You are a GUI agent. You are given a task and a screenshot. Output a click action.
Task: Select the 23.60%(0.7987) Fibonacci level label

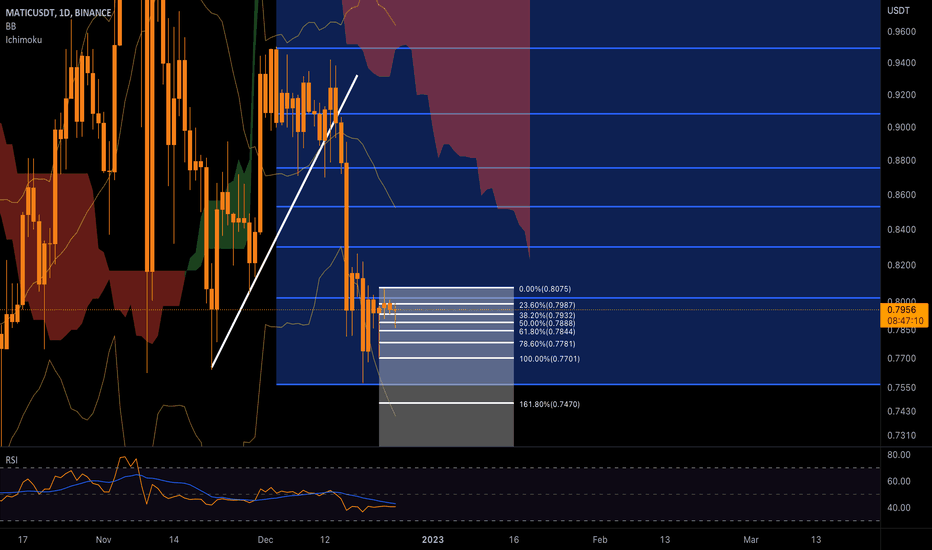547,305
